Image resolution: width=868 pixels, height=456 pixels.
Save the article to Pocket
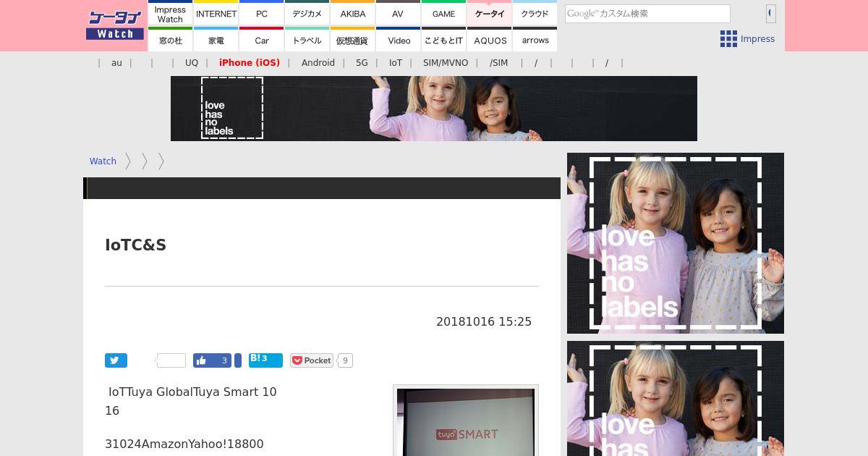[312, 360]
